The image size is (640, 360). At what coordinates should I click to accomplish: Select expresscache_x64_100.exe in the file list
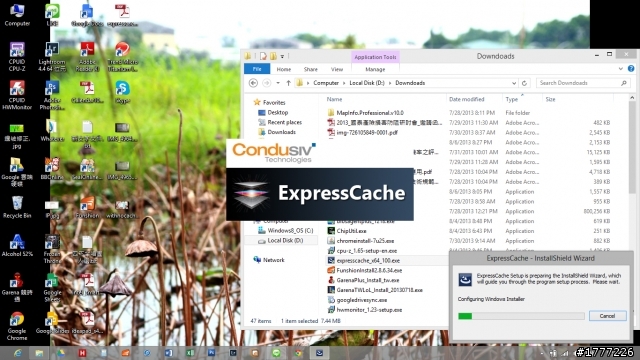pos(368,260)
